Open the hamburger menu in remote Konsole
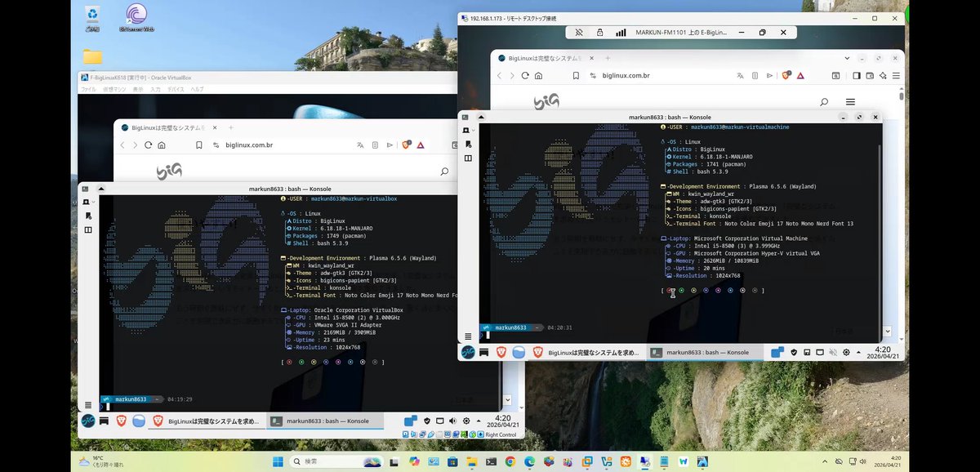Image resolution: width=980 pixels, height=472 pixels. tap(467, 335)
